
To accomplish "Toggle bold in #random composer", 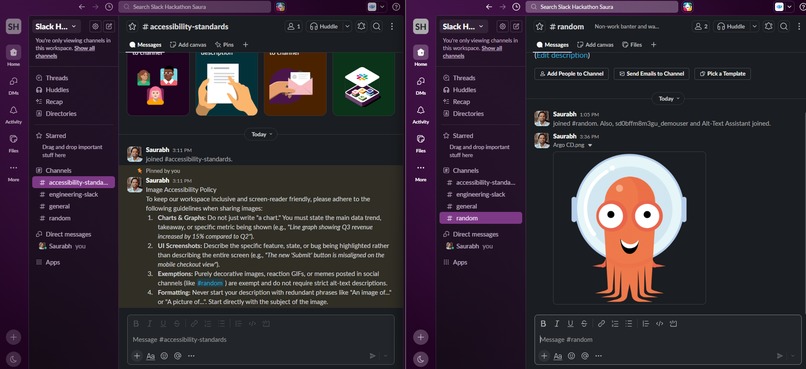I will [x=543, y=323].
